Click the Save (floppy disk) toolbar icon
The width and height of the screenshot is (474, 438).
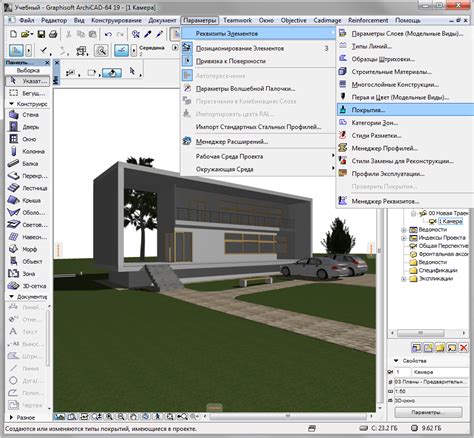[x=41, y=34]
